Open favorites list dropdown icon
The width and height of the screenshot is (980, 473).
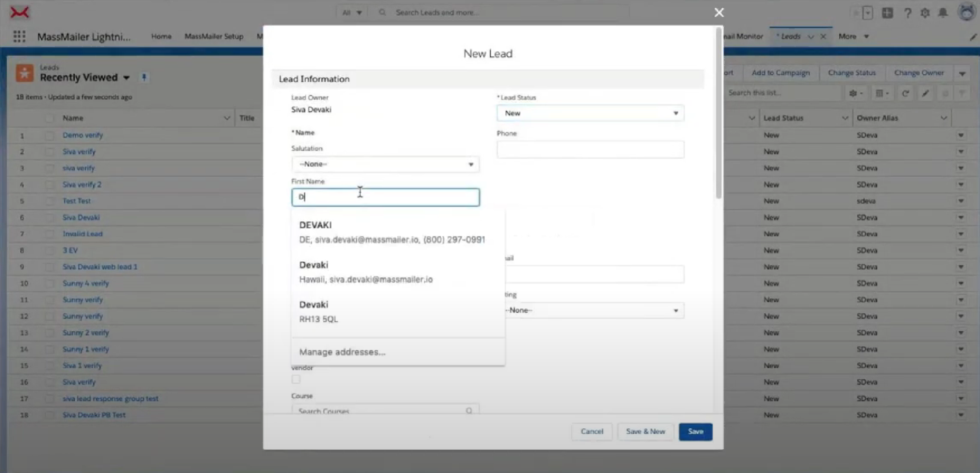(867, 13)
